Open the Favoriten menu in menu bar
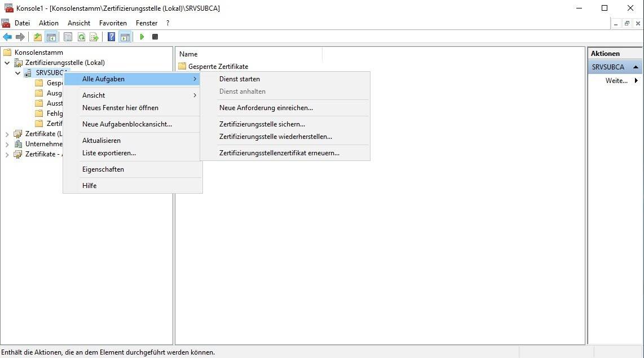Viewport: 644px width, 358px height. tap(113, 23)
